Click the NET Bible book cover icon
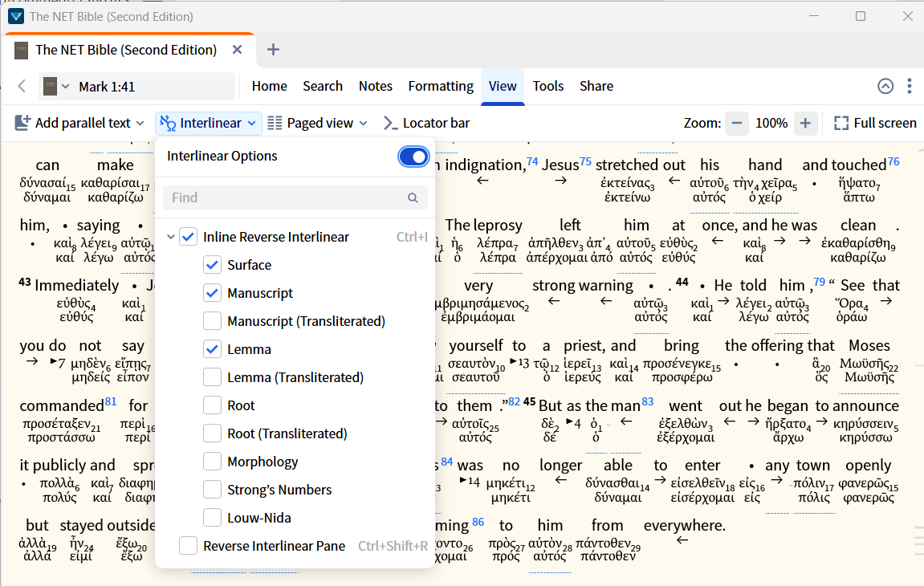924x586 pixels. (50, 86)
